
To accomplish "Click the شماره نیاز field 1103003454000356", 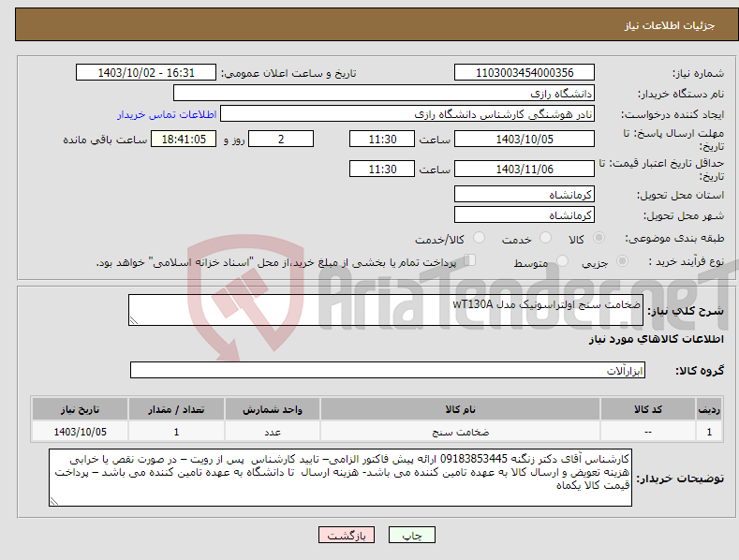I will pos(525,73).
